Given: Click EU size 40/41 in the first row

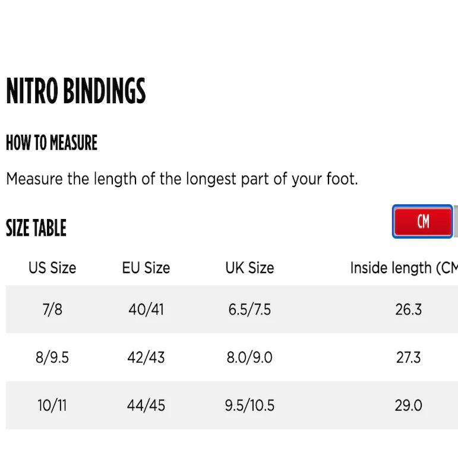Looking at the screenshot, I should pyautogui.click(x=146, y=309).
